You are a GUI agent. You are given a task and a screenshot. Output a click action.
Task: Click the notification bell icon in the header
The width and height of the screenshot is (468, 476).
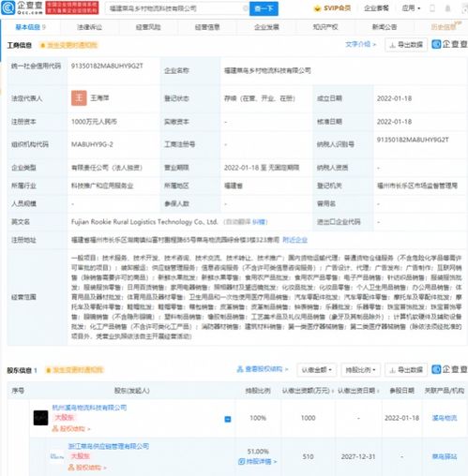point(447,8)
